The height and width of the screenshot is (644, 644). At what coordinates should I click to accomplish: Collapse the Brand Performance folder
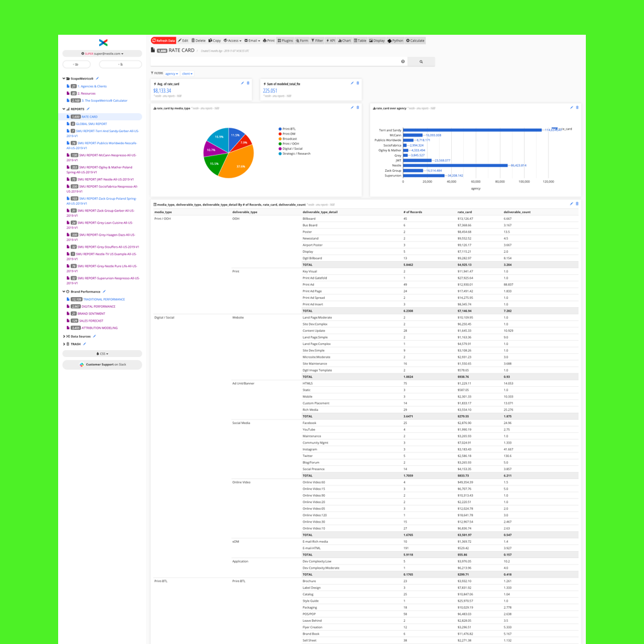[64, 291]
